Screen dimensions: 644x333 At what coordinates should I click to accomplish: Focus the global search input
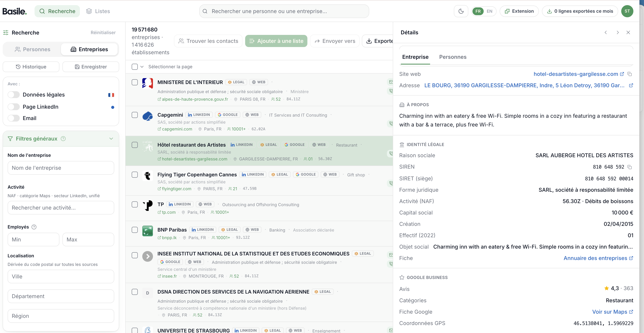tap(284, 11)
